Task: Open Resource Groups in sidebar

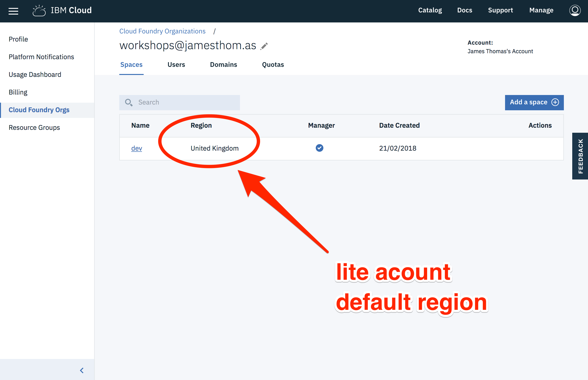Action: [x=34, y=127]
